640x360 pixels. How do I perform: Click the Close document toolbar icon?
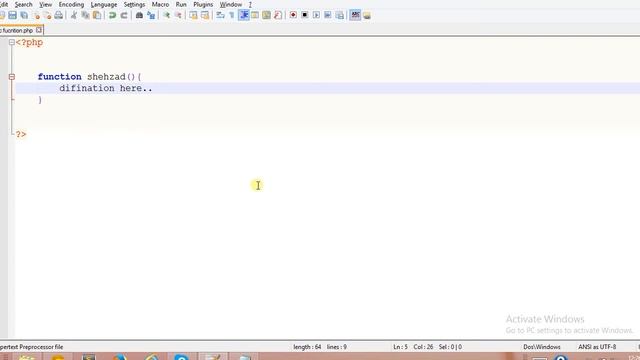(36, 16)
